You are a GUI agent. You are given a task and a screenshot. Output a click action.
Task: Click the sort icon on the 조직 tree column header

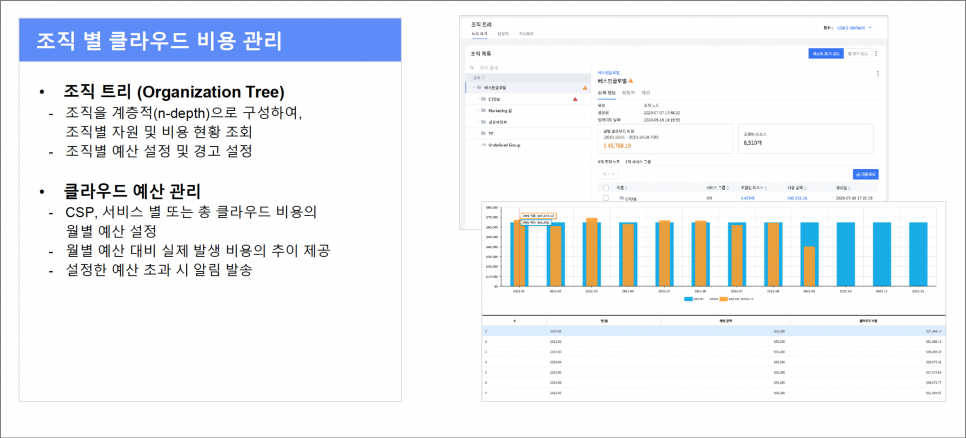coord(483,77)
